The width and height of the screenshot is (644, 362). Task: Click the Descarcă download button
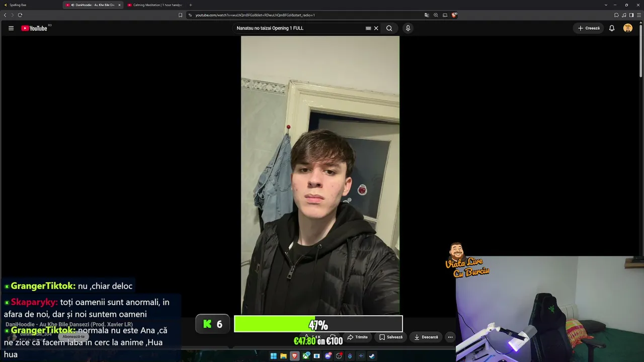[x=426, y=337]
